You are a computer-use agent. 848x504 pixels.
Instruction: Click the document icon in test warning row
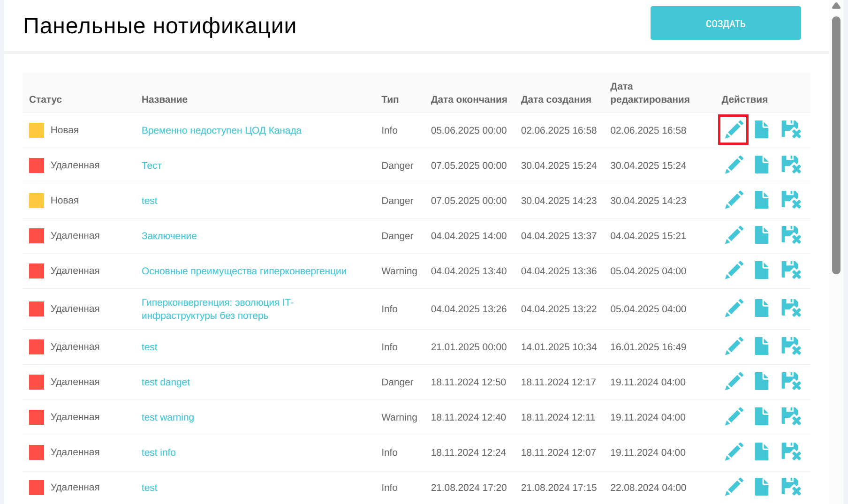pyautogui.click(x=762, y=416)
